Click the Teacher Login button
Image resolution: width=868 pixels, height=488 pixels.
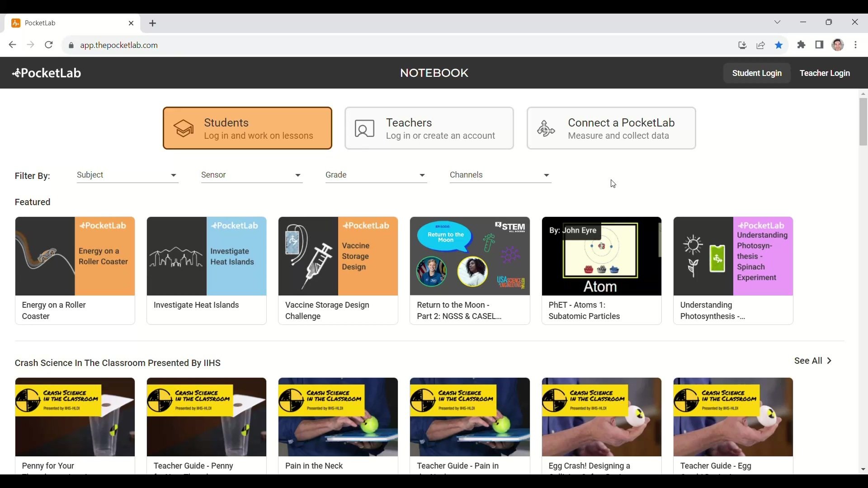(x=825, y=73)
